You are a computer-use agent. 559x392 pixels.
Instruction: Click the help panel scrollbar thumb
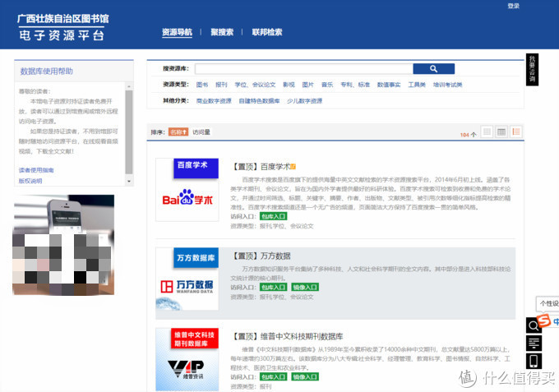click(129, 131)
